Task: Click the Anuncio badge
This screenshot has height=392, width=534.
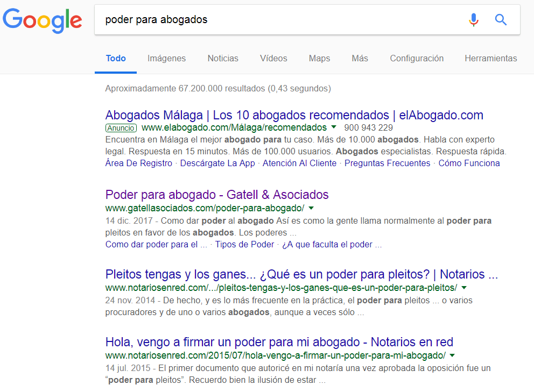Action: [x=121, y=128]
